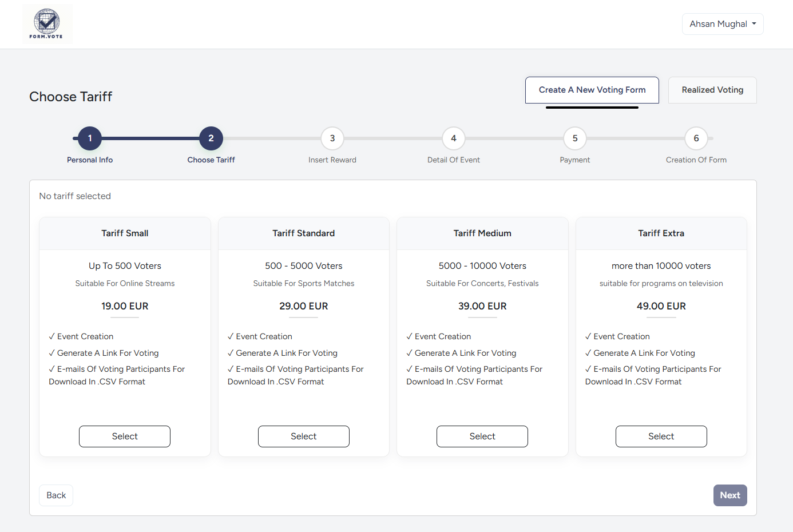
Task: Click the Tariff Small card header
Action: pyautogui.click(x=125, y=233)
